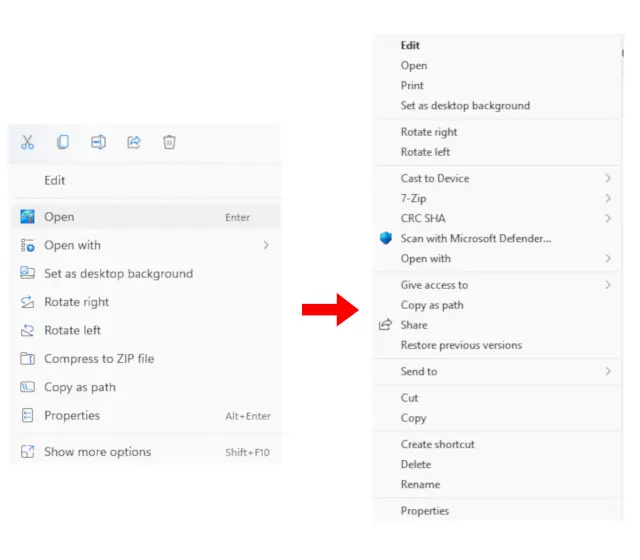Select Restore previous versions
The image size is (640, 560).
(x=461, y=345)
